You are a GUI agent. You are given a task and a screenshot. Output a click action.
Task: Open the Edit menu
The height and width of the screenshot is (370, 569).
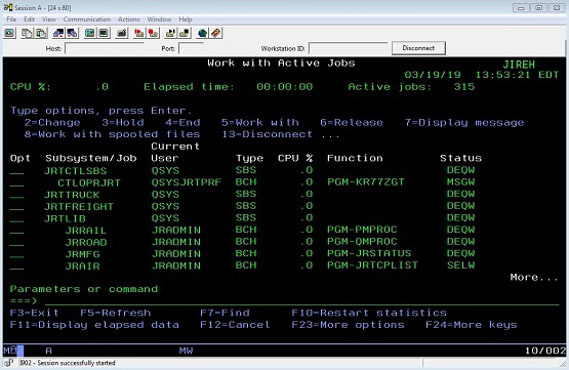click(x=29, y=19)
